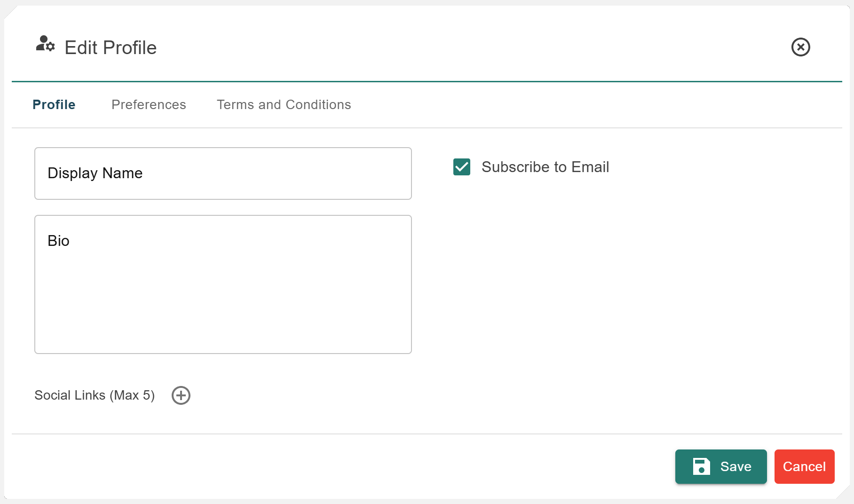Click the word "Save" on the Save button
The width and height of the screenshot is (854, 504).
pos(735,466)
